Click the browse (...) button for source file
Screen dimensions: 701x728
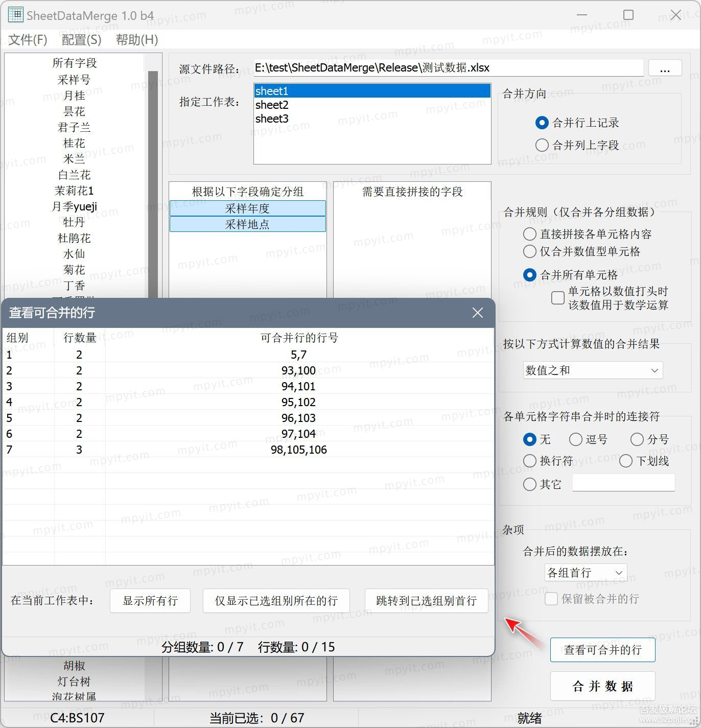(x=665, y=68)
